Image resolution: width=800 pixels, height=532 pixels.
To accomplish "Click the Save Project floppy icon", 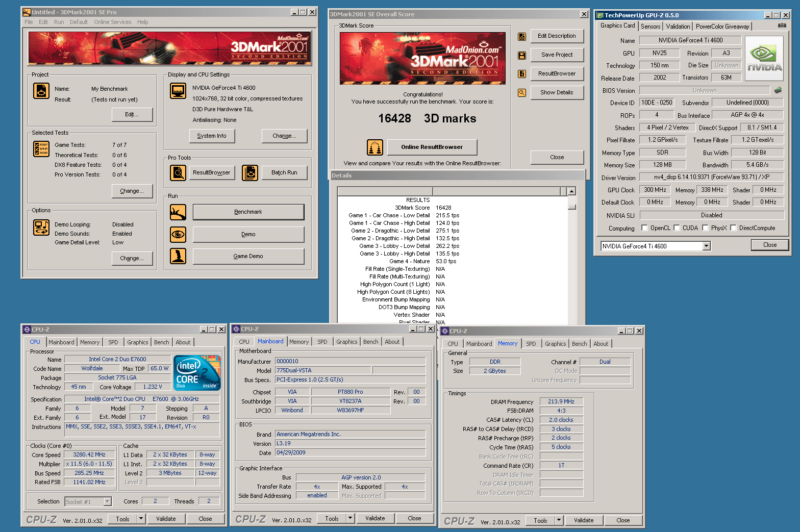I will [x=522, y=55].
